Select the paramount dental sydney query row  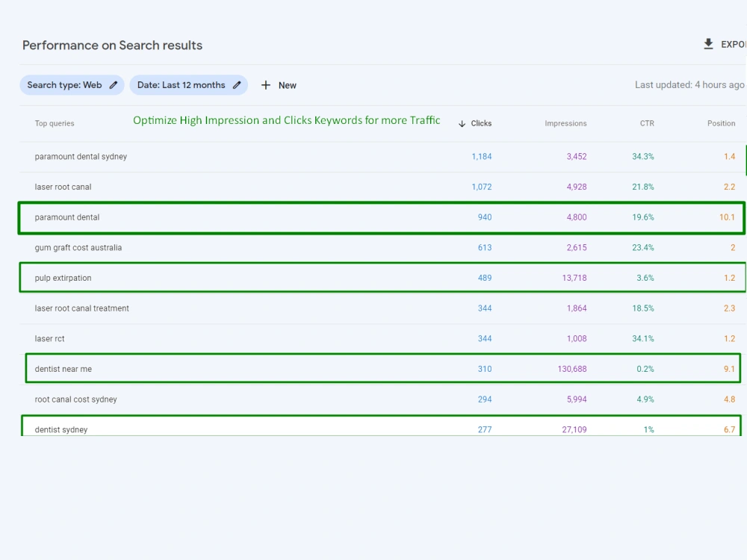click(x=382, y=157)
